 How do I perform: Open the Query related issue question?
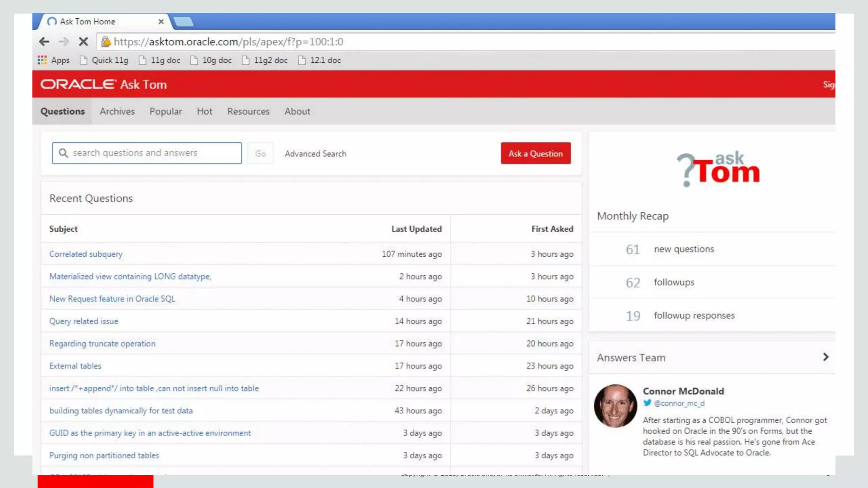pyautogui.click(x=83, y=321)
